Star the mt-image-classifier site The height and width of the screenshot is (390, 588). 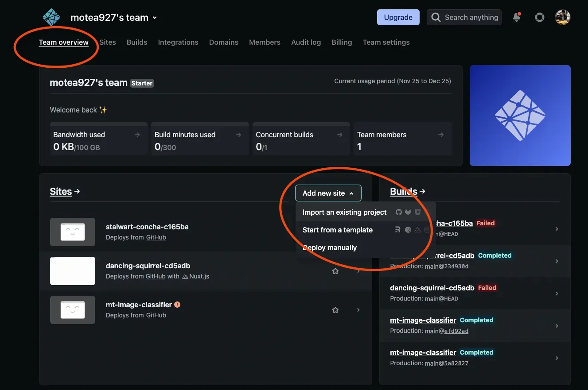point(335,310)
